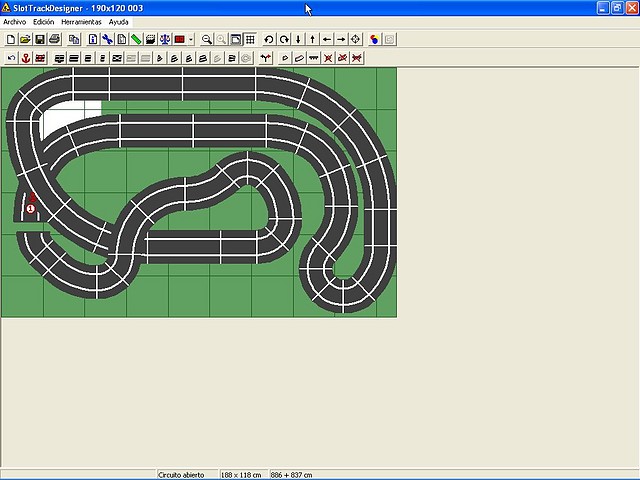Open the Ayuda menu
Viewport: 640px width, 480px height.
coord(118,22)
